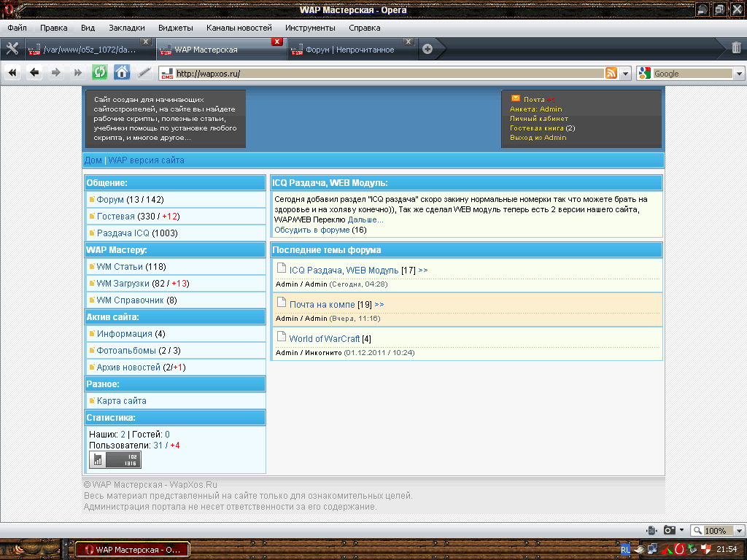
Task: Open the panels wrench icon
Action: click(12, 49)
